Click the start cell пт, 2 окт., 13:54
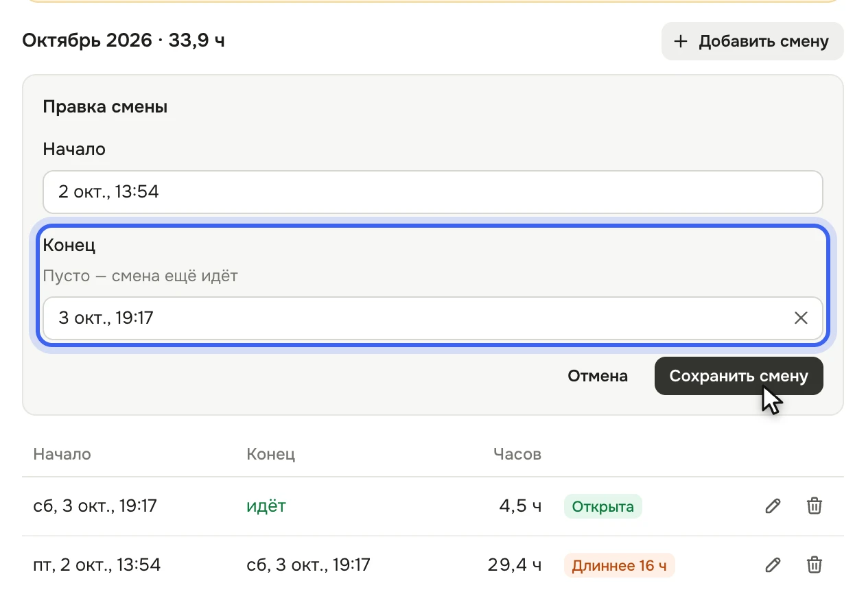Viewport: 866px width, 616px height. coord(97,565)
